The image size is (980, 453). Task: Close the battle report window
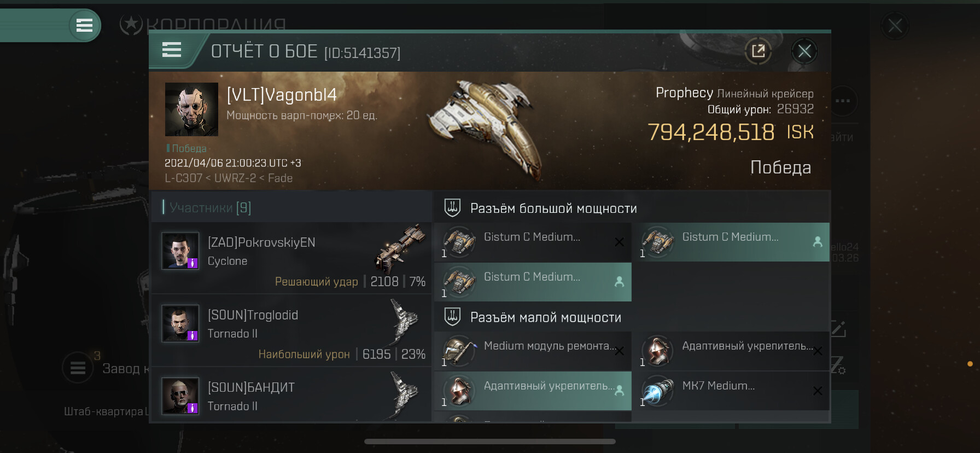coord(804,51)
